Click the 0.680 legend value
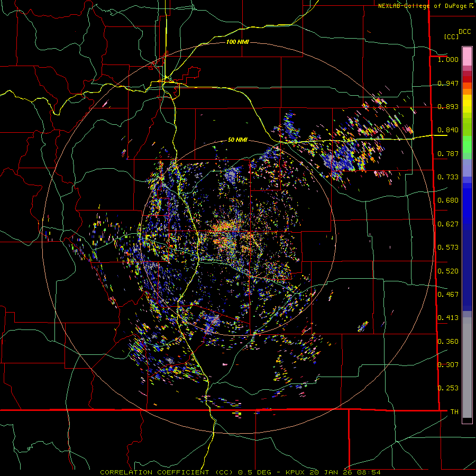The image size is (476, 476). coord(448,200)
